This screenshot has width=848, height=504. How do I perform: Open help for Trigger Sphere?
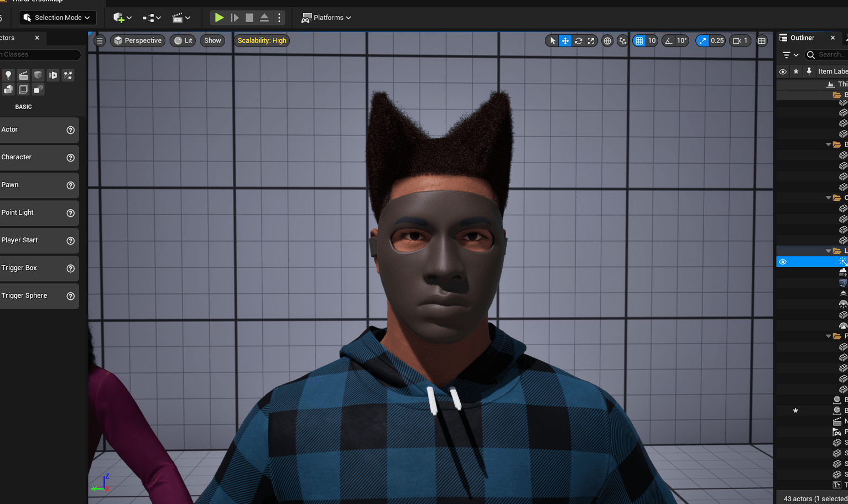click(x=70, y=296)
